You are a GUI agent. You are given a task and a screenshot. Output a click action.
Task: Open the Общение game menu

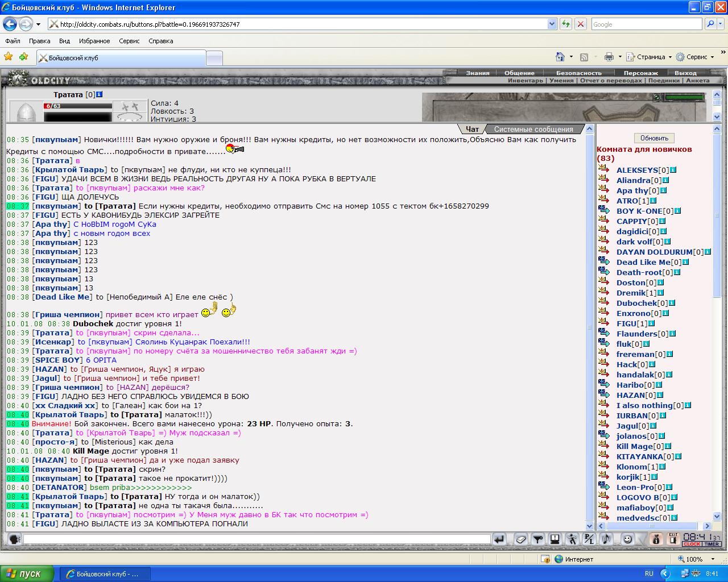[519, 73]
